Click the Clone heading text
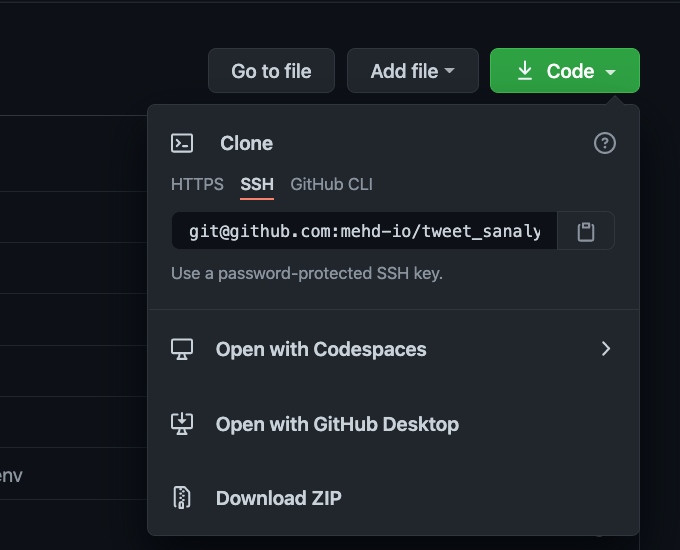The width and height of the screenshot is (680, 550). 246,143
